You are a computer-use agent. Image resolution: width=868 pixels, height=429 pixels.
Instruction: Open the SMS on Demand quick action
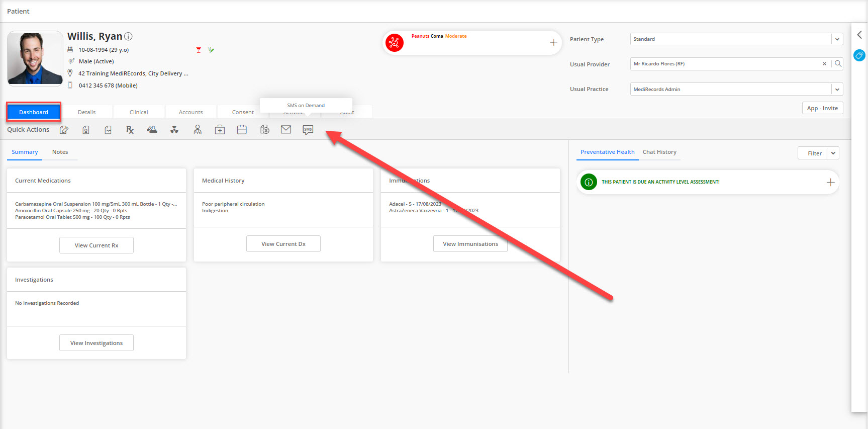[308, 130]
